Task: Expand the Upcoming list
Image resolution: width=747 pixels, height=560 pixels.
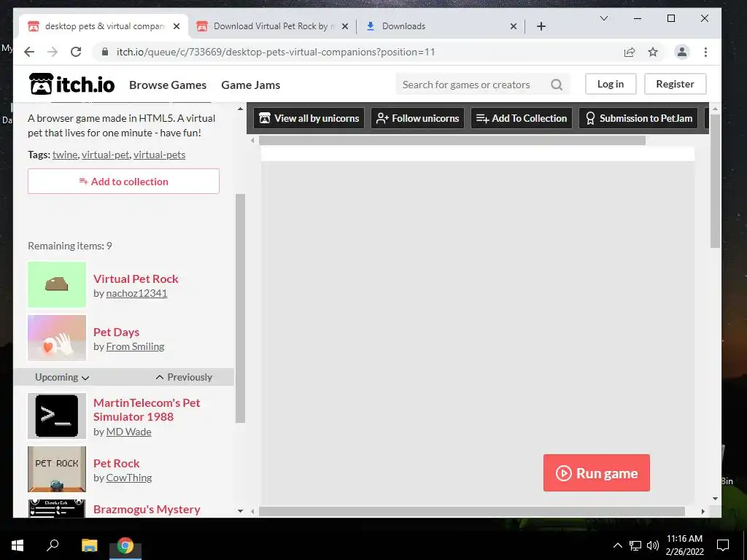Action: click(62, 377)
